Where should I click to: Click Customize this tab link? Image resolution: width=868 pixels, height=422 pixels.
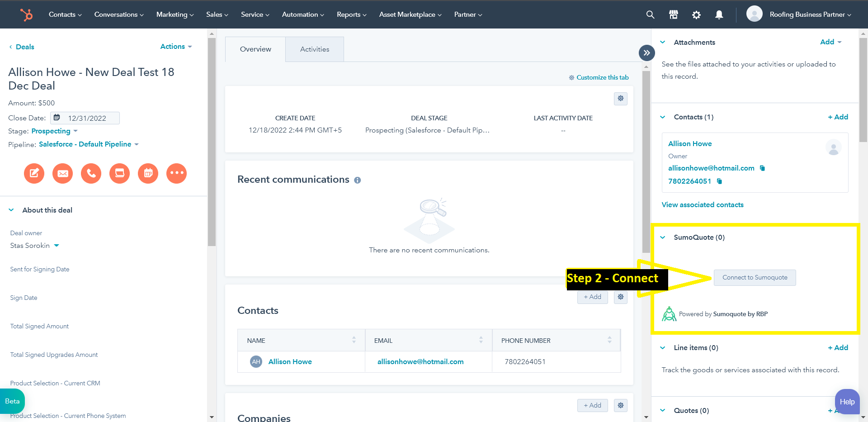599,78
